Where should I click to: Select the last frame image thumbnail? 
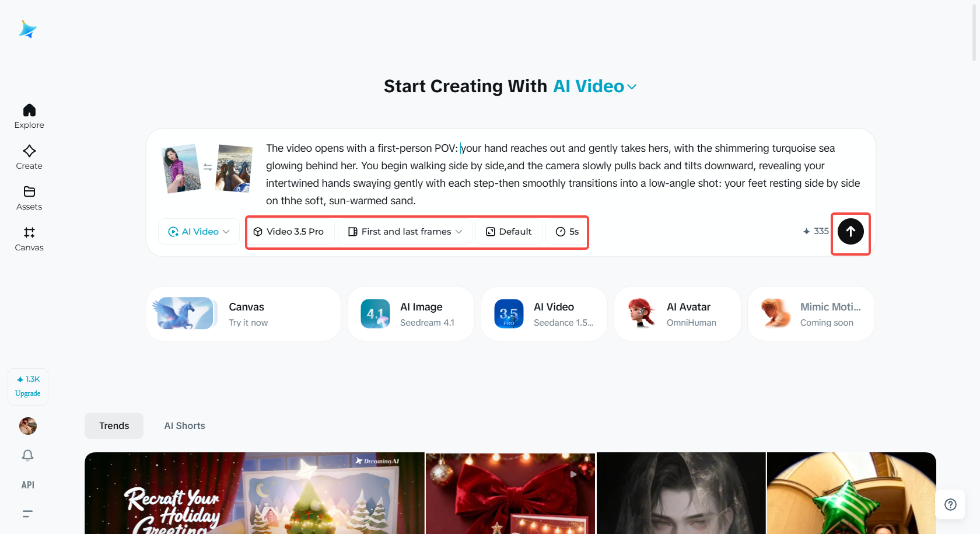click(x=235, y=168)
